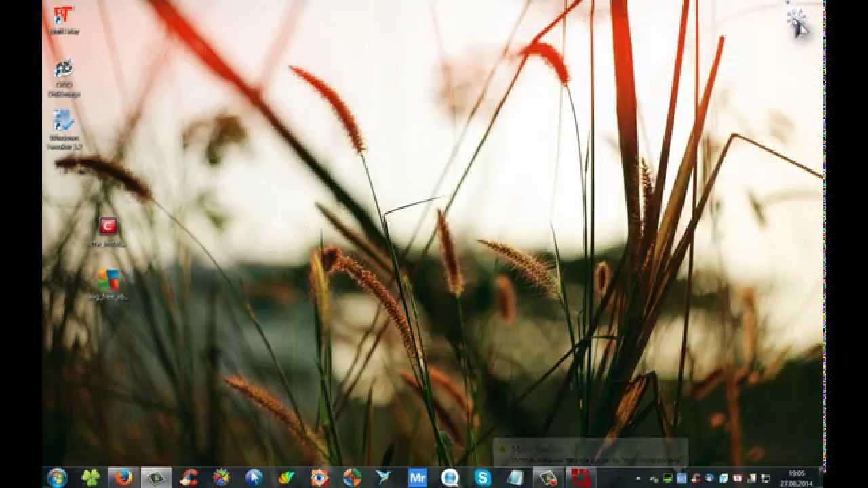Open the red C installer desktop file

click(108, 231)
